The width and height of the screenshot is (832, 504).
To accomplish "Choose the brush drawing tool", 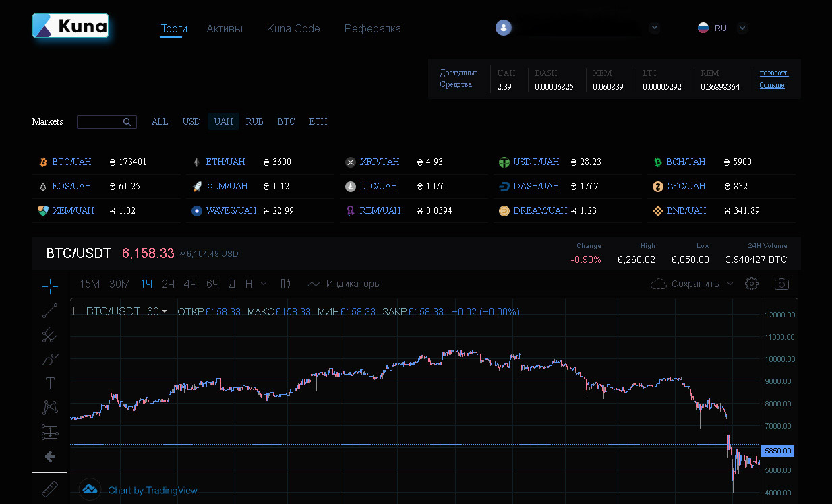I will click(51, 359).
